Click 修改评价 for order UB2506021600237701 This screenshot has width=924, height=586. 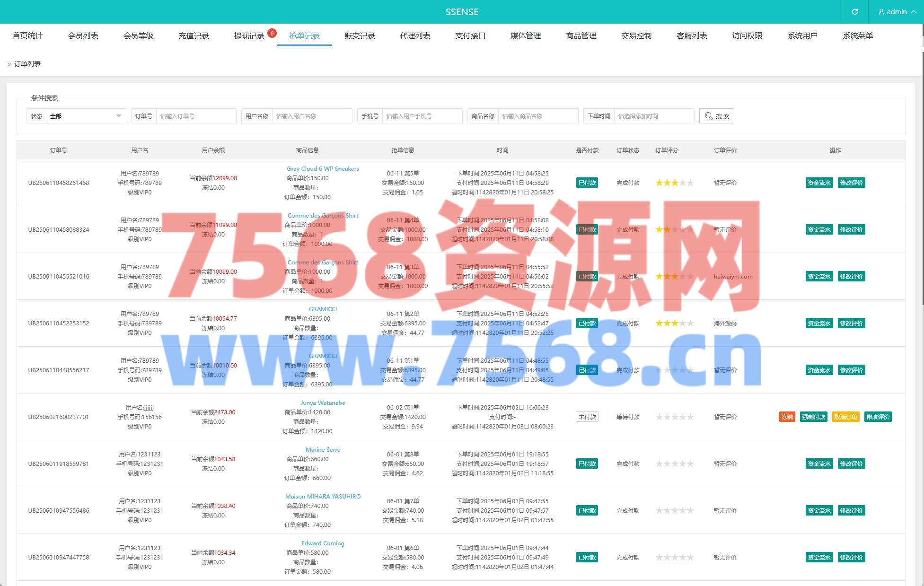878,417
